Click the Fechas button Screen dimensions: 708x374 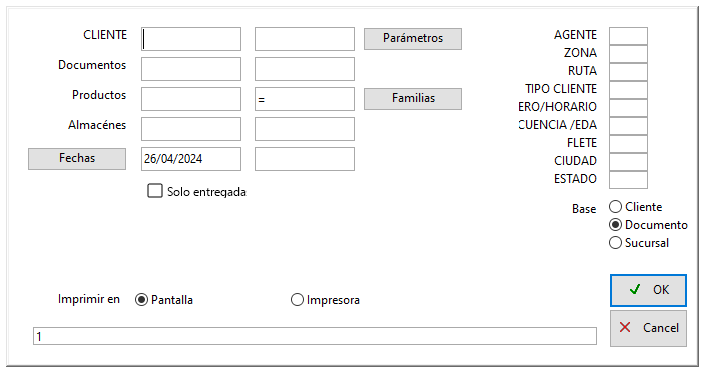(x=77, y=159)
